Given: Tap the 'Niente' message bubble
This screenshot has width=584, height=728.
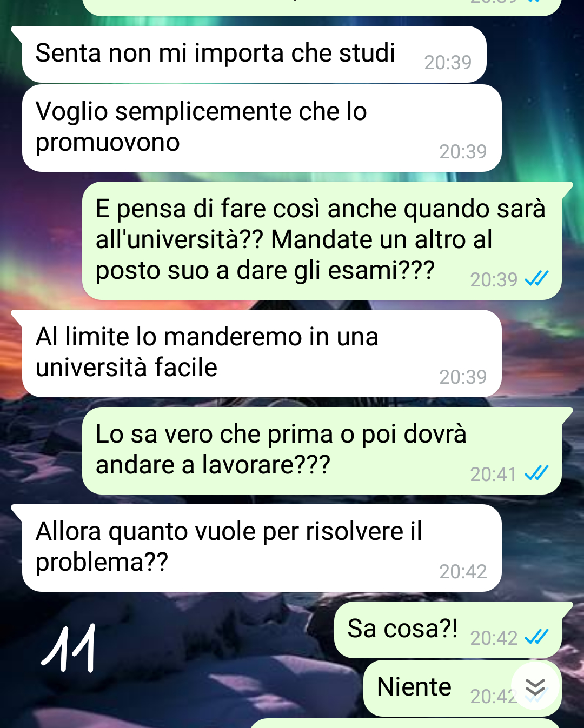Looking at the screenshot, I should click(463, 688).
